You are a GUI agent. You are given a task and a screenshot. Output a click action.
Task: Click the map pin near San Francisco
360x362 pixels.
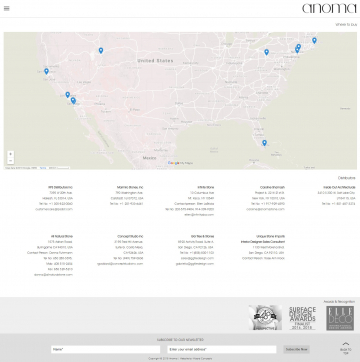click(46, 71)
